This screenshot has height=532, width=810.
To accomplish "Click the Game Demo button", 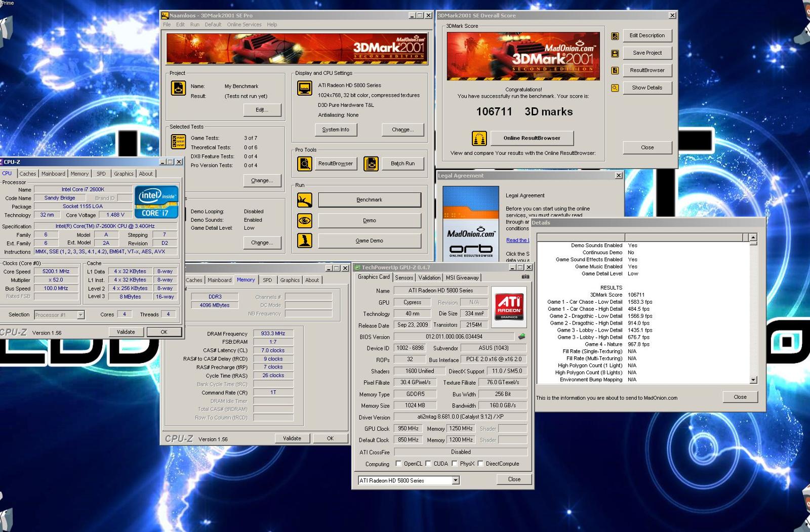I will pyautogui.click(x=370, y=241).
